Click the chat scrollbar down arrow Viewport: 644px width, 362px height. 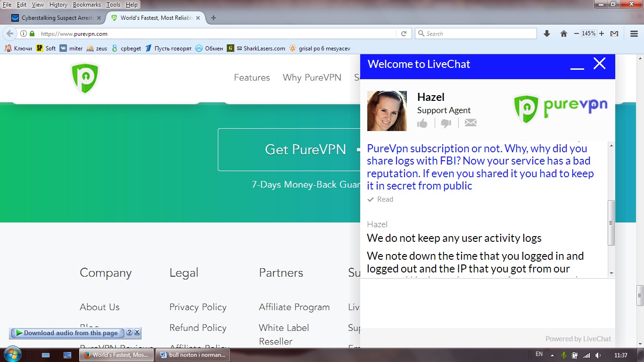point(611,273)
